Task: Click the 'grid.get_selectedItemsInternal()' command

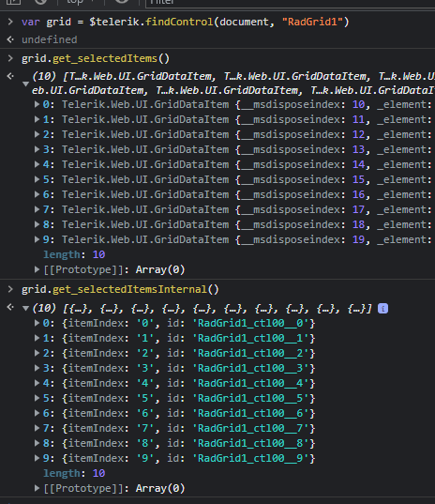Action: [120, 289]
